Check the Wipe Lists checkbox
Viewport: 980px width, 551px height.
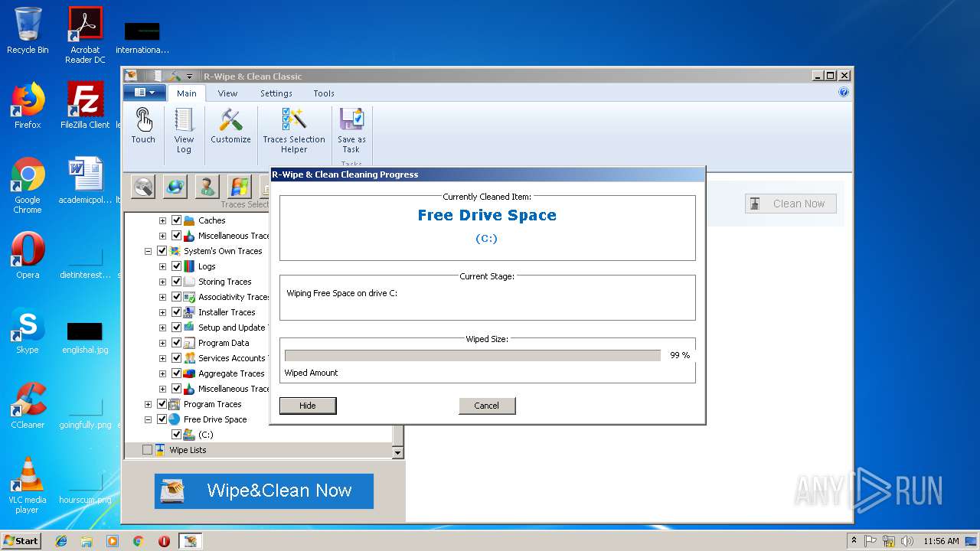[147, 450]
